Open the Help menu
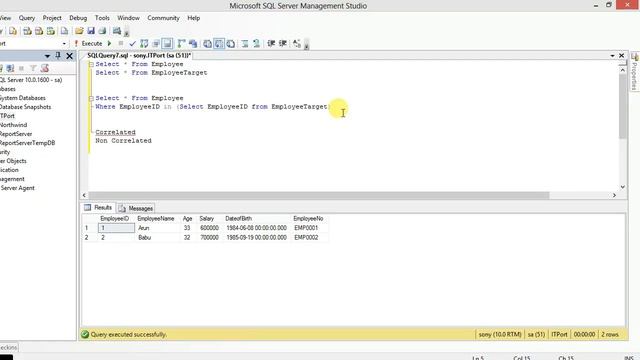This screenshot has height=360, width=640. [x=193, y=18]
